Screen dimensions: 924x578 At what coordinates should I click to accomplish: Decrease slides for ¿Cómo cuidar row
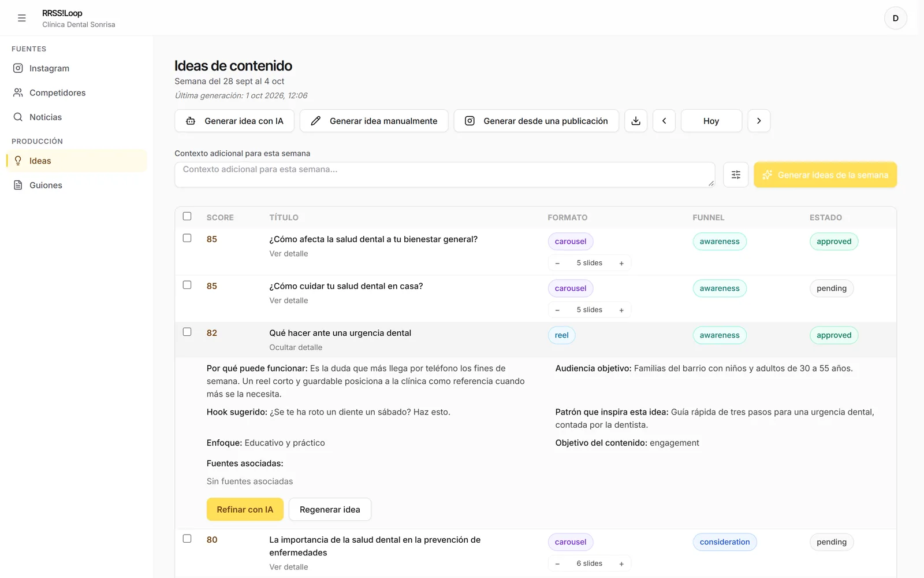pos(557,310)
